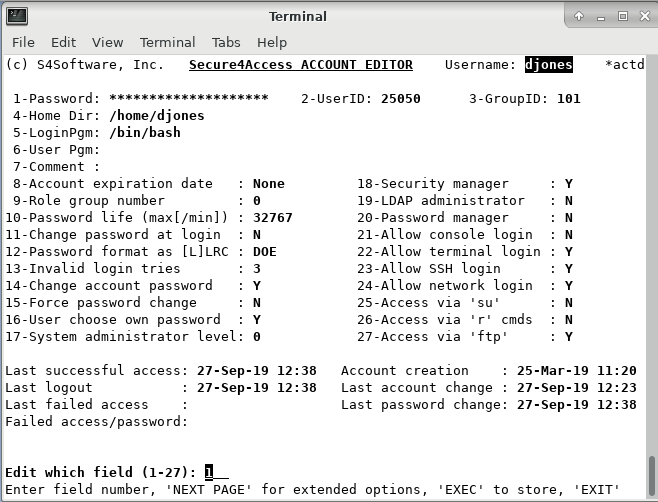Click the GroupID value 101
The height and width of the screenshot is (502, 658).
(x=569, y=99)
